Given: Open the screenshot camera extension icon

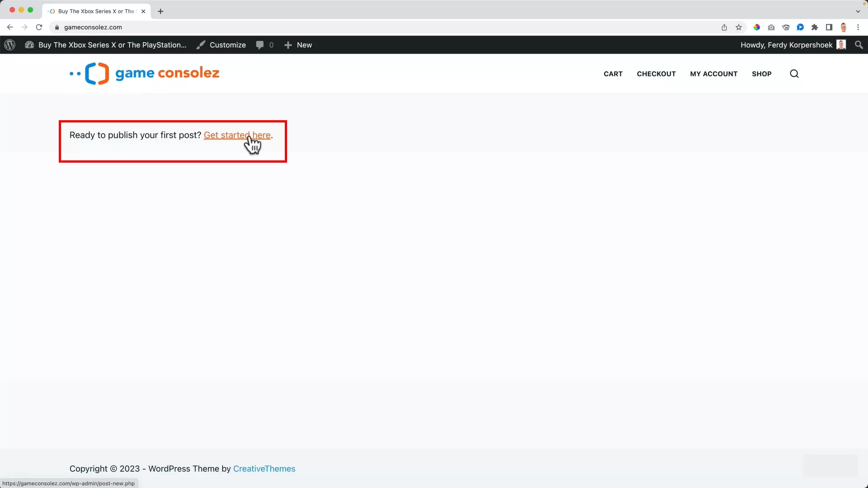Looking at the screenshot, I should [x=771, y=27].
